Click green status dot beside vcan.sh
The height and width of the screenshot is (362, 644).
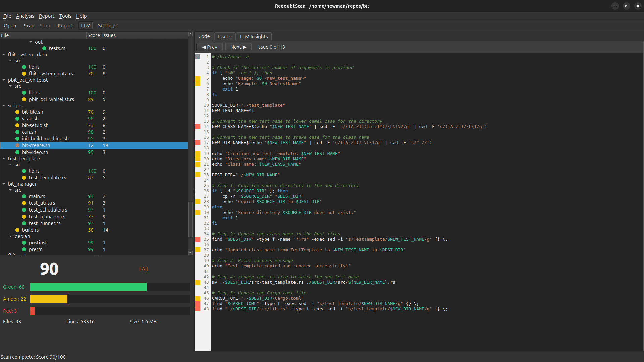click(17, 119)
